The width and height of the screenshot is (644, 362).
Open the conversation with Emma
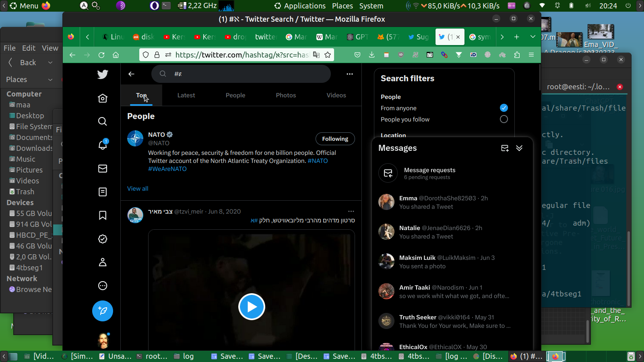point(452,202)
